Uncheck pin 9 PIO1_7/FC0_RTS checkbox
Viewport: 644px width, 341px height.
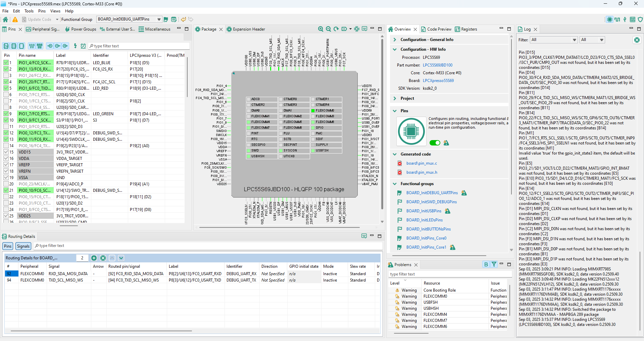[x=6, y=114]
